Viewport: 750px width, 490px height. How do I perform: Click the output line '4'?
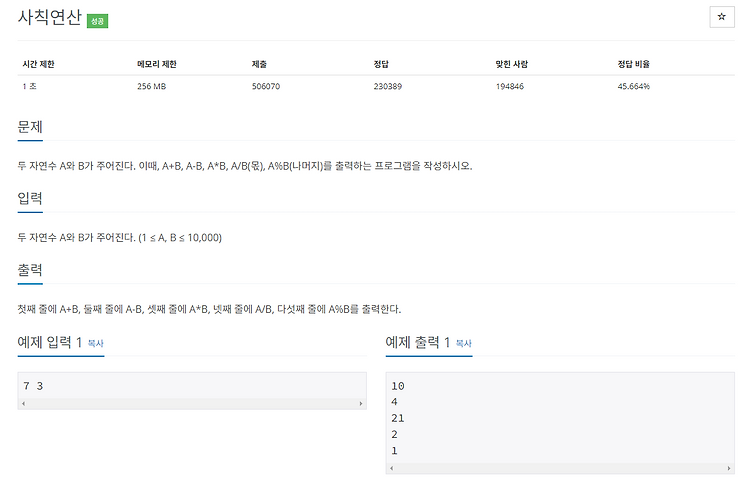point(394,402)
